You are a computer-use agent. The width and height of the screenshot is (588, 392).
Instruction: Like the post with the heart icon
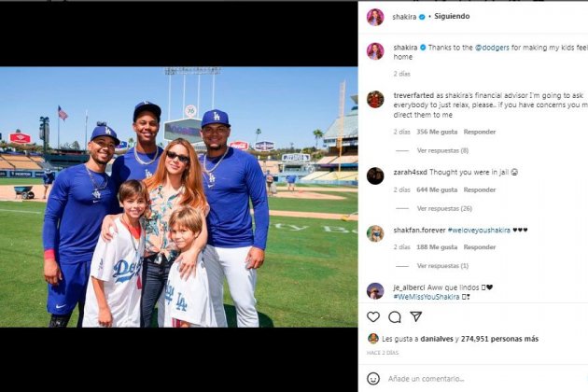point(373,316)
